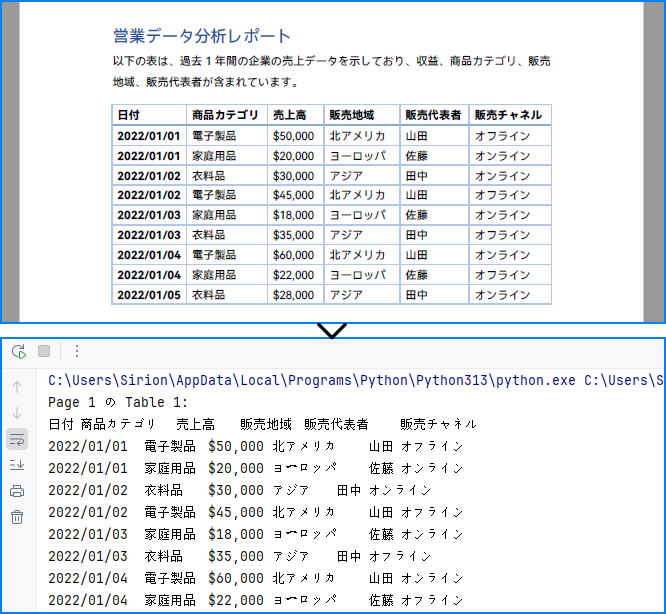Click the 営業データ分析レポート heading
The height and width of the screenshot is (614, 666).
coord(202,37)
